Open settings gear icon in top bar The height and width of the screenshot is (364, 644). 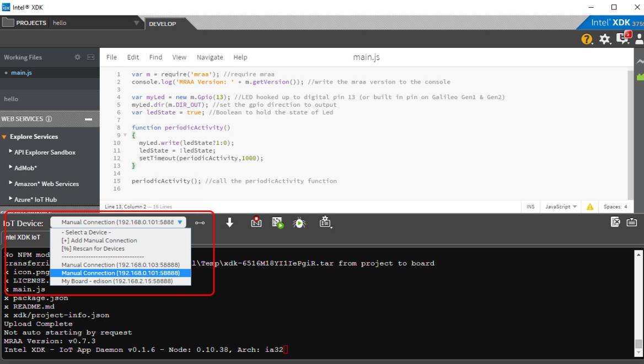pos(604,39)
